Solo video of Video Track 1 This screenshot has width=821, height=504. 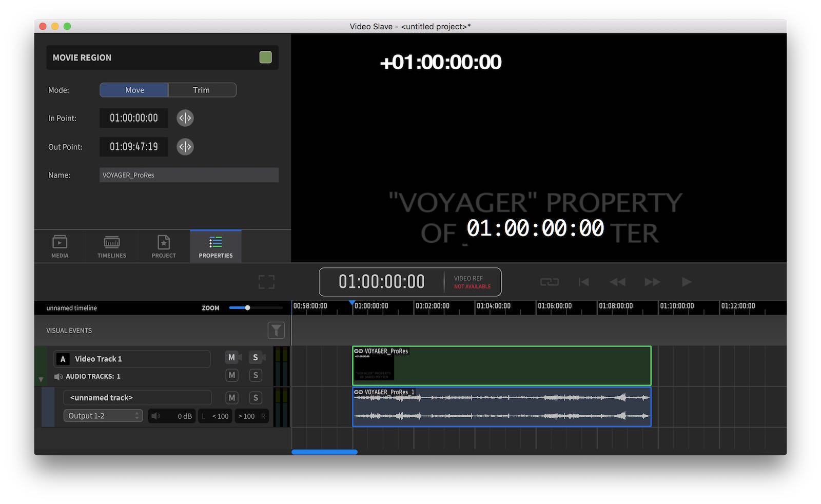pos(256,358)
